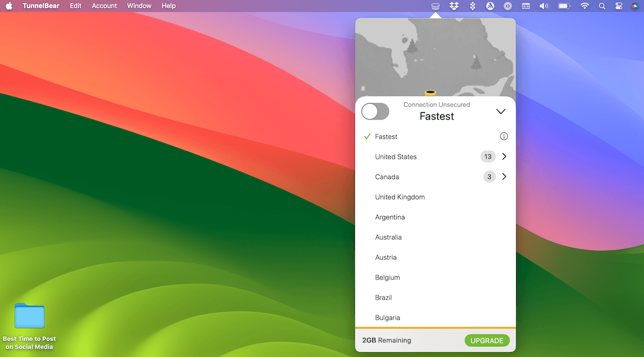The height and width of the screenshot is (357, 644).
Task: Click the 13 servers badge for United States
Action: pos(488,157)
